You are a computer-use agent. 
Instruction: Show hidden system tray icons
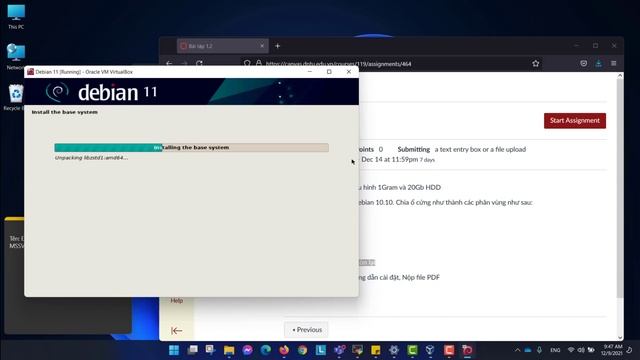coord(518,350)
